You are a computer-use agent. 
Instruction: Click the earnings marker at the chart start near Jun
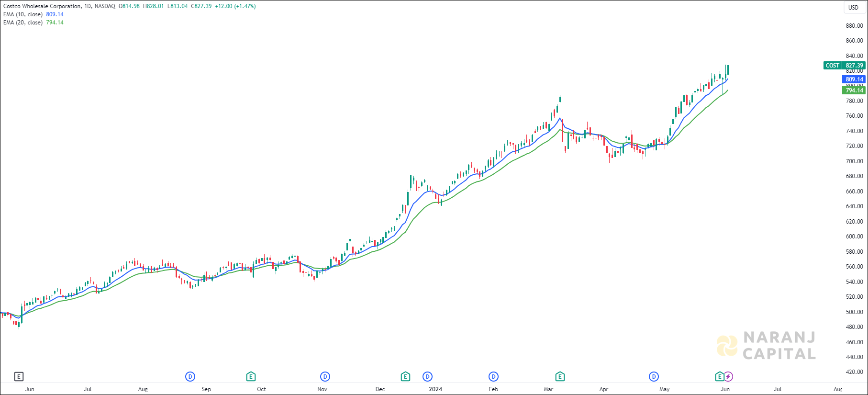(19, 377)
